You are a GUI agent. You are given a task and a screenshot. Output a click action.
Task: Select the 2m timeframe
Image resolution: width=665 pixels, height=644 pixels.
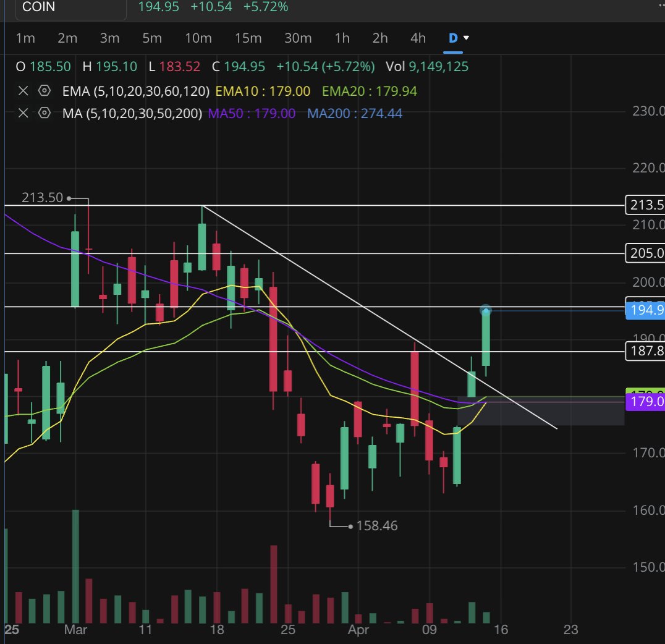point(67,38)
